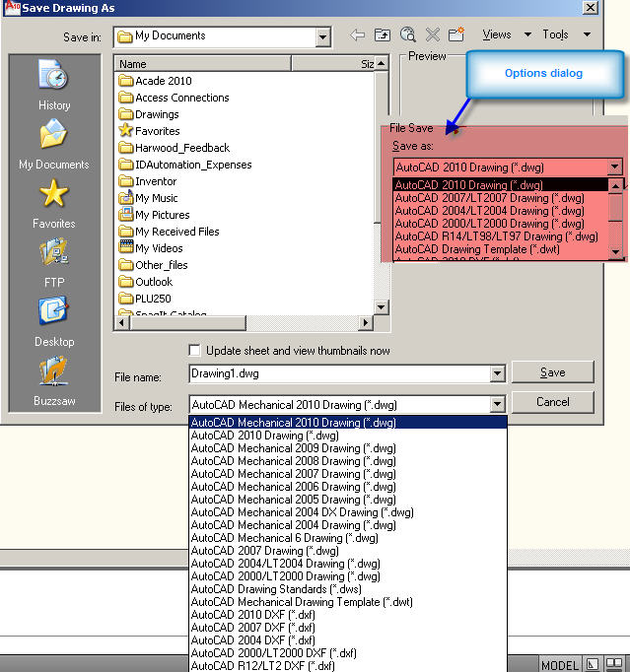Toggle MODEL space in status bar
Viewport: 630px width, 672px height.
click(x=560, y=665)
